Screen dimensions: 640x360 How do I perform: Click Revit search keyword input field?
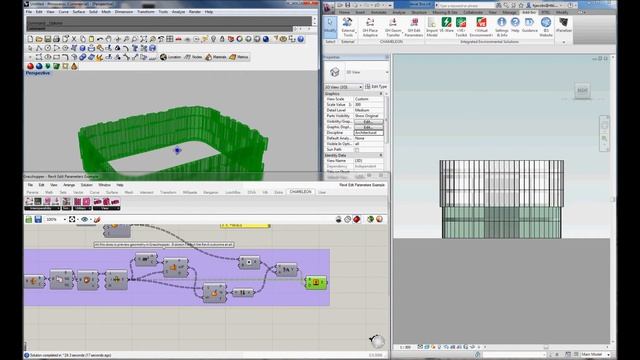465,5
